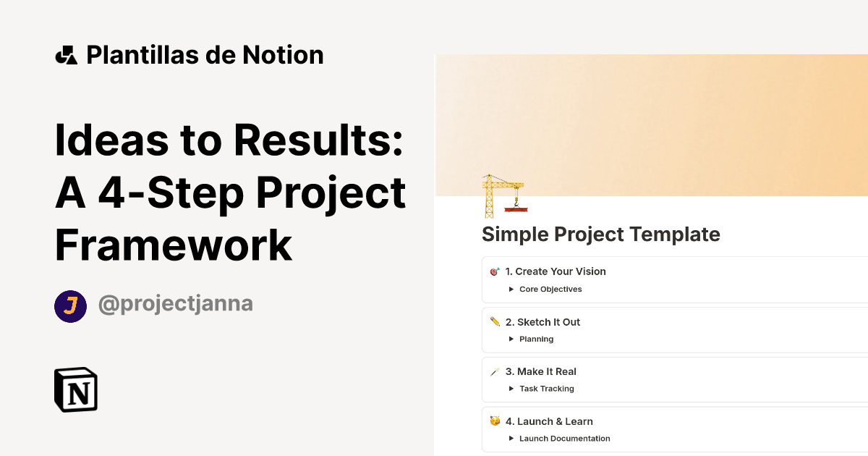Click the magic wand emoji beside Make It Real

pos(494,371)
